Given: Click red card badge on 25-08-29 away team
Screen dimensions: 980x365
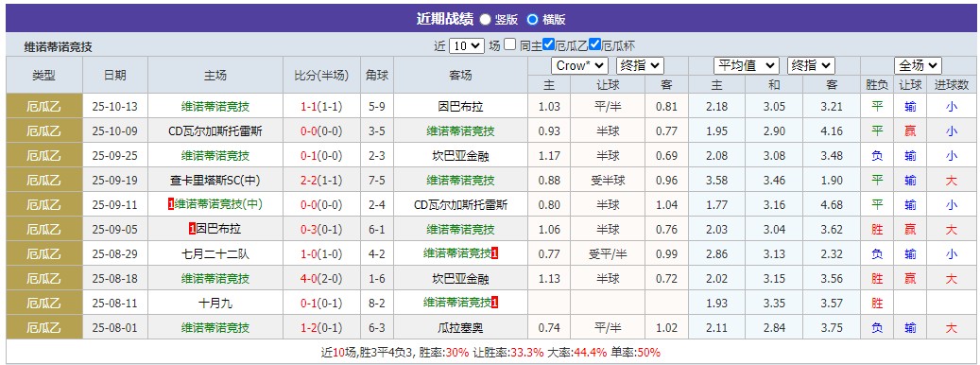Looking at the screenshot, I should click(495, 253).
